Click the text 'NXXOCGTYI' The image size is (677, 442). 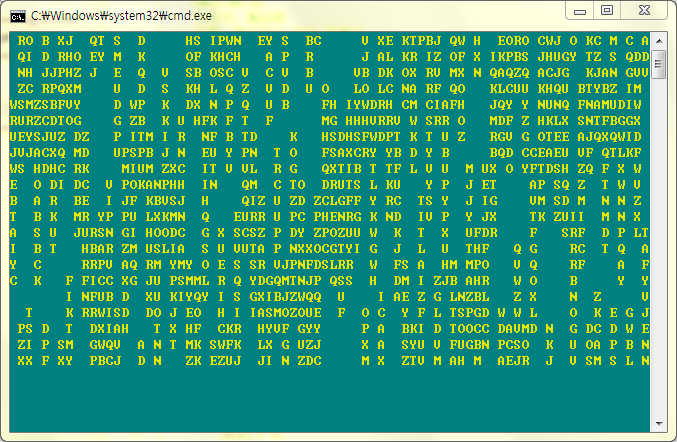(x=325, y=249)
